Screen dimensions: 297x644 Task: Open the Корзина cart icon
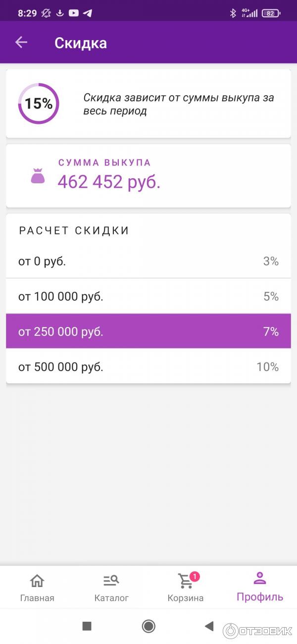click(x=185, y=582)
